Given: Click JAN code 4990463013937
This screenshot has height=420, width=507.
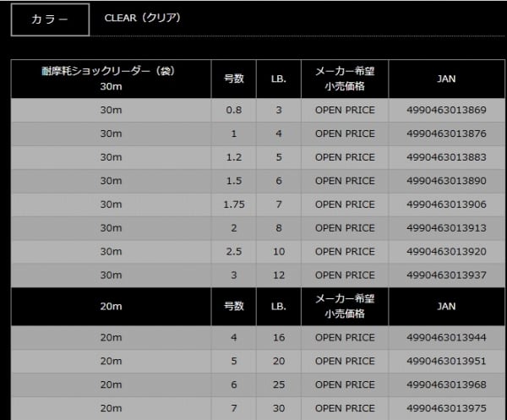Looking at the screenshot, I should click(447, 275).
